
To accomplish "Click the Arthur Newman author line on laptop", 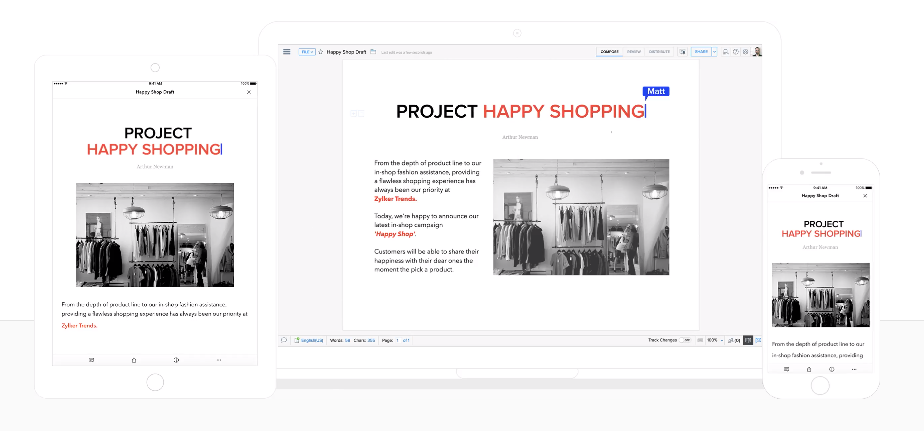I will click(520, 137).
